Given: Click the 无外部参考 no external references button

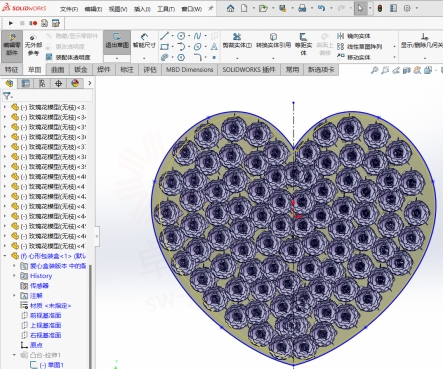Looking at the screenshot, I should 33,44.
